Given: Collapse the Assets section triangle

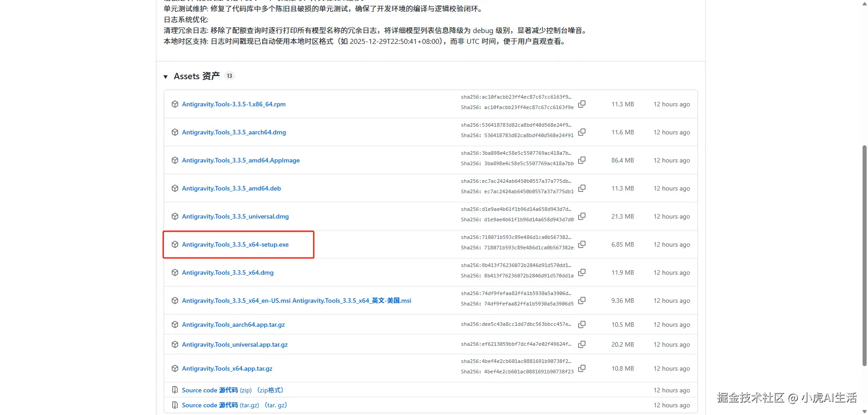Looking at the screenshot, I should [x=165, y=77].
